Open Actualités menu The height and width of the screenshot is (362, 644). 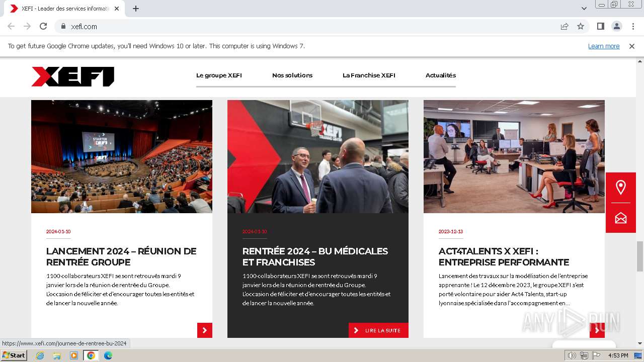pos(441,75)
